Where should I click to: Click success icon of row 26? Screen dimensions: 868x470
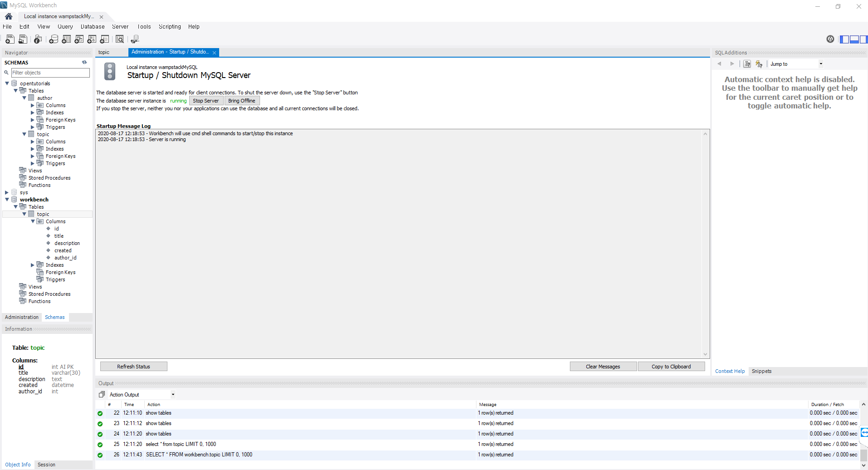click(x=100, y=455)
